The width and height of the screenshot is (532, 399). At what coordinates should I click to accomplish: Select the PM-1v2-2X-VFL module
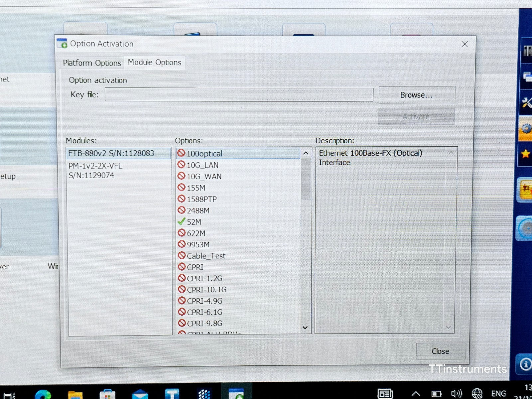pyautogui.click(x=95, y=171)
